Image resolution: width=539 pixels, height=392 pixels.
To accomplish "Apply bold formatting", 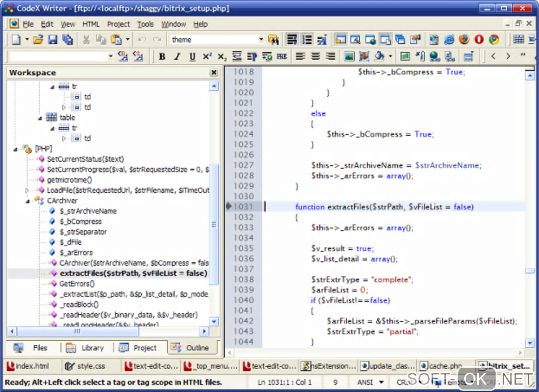I will tap(162, 57).
